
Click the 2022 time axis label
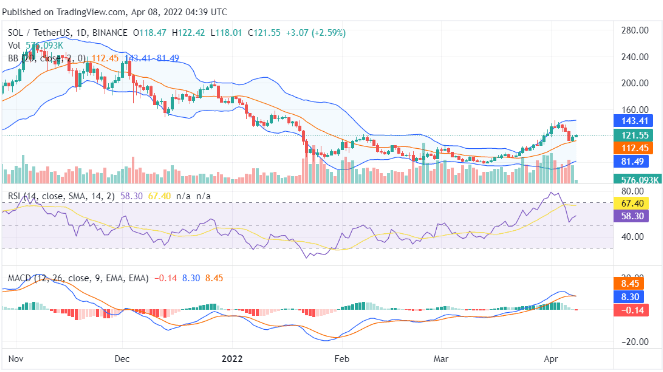(x=232, y=359)
